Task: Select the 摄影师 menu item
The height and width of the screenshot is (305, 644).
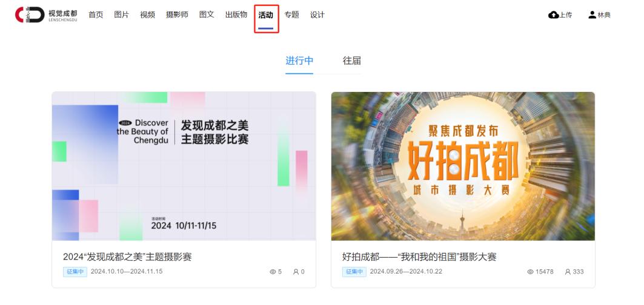Action: (177, 15)
